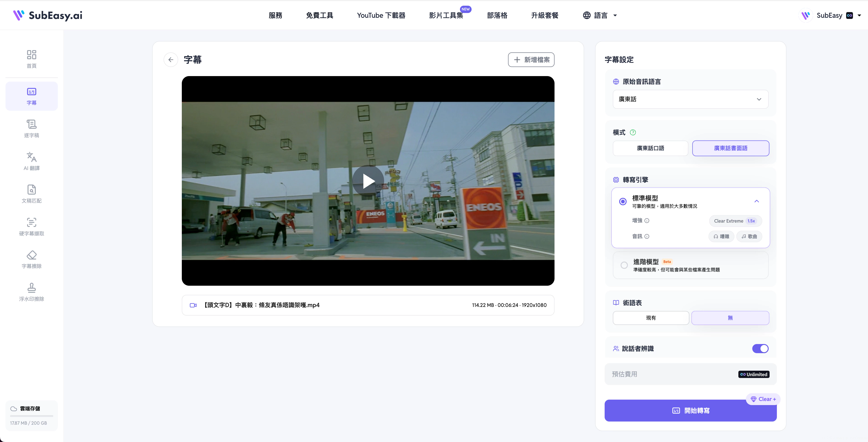Viewport: 868px width, 442px height.
Task: Click the back arrow next to 字幕 title
Action: (171, 60)
